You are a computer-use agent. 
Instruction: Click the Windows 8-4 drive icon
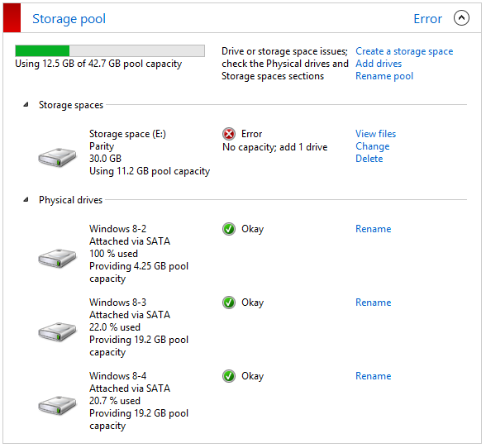[x=57, y=406]
